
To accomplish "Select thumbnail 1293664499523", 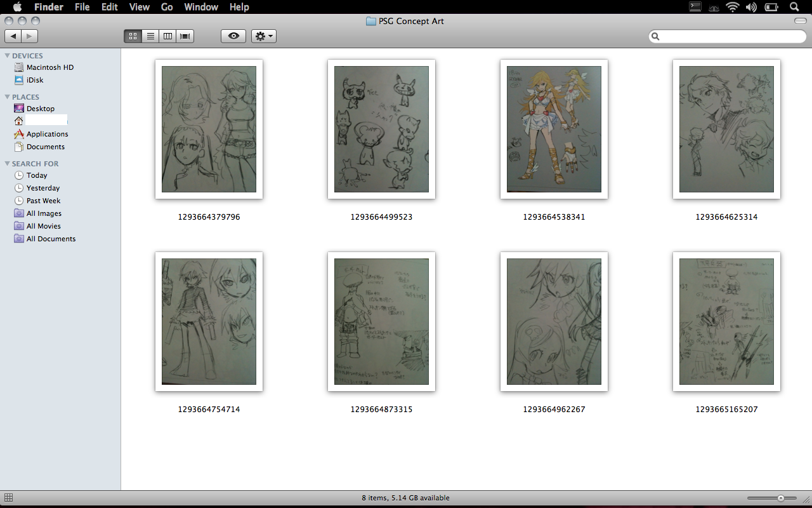I will pyautogui.click(x=381, y=129).
